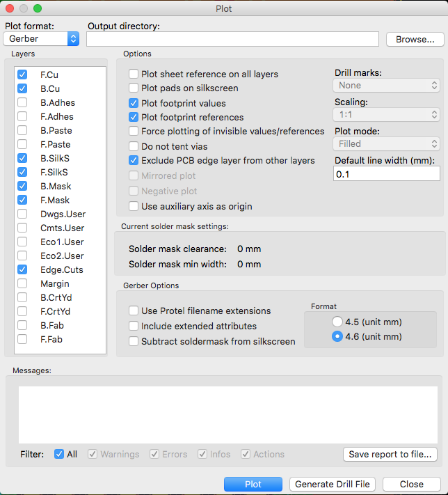Click Save report to file... button
The width and height of the screenshot is (448, 495).
390,455
